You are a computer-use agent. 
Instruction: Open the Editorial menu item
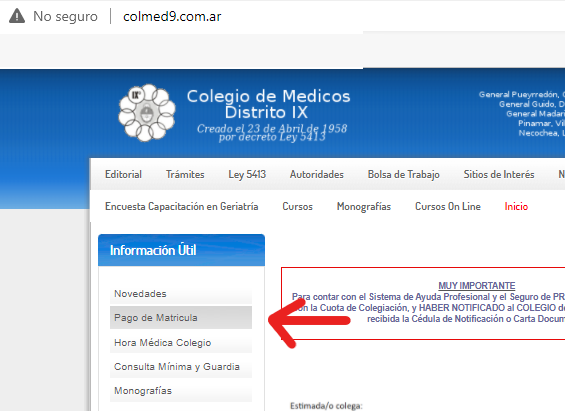[x=123, y=174]
